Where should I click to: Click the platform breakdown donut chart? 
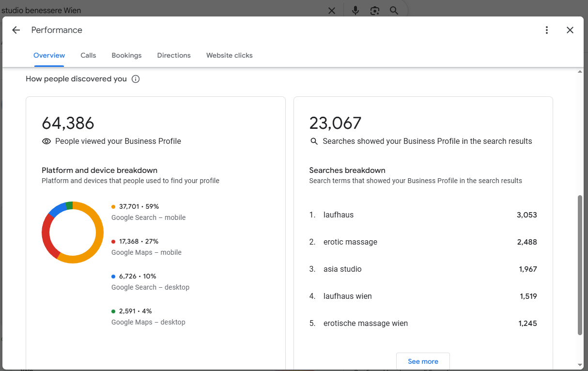tap(72, 232)
